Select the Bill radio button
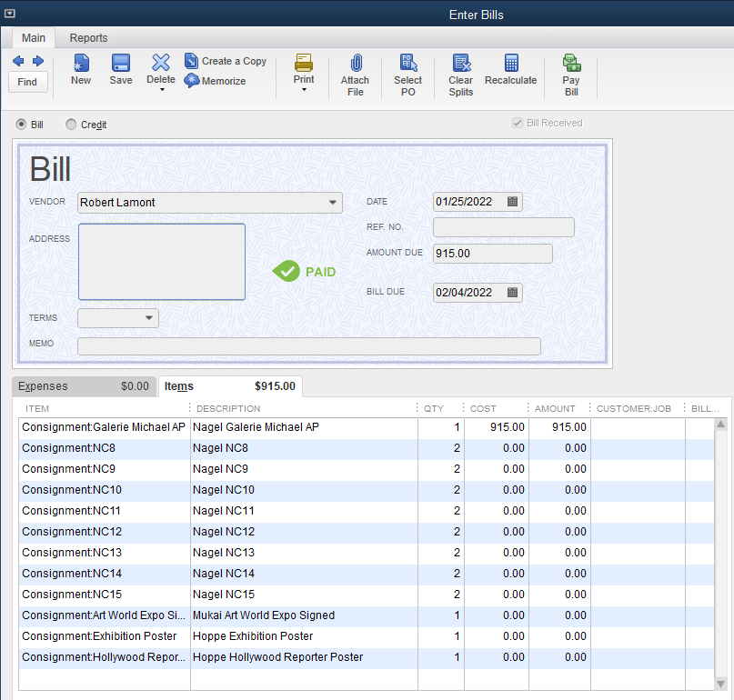This screenshot has height=700, width=734. click(x=22, y=125)
